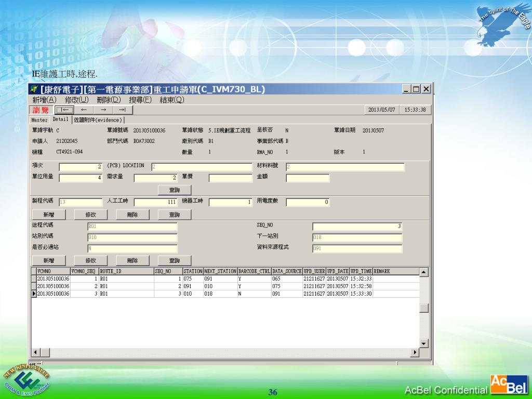Select the grid row with time 15:32:33
532x399 pixels.
pos(225,279)
